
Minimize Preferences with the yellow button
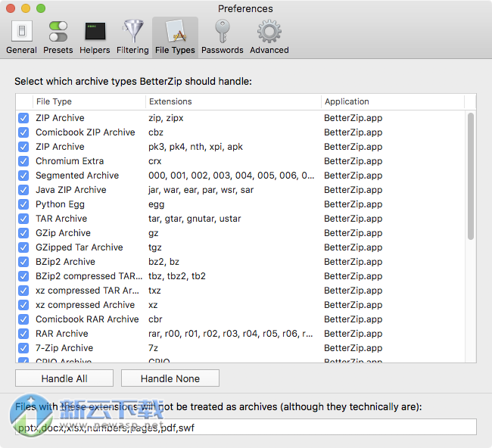click(x=26, y=8)
